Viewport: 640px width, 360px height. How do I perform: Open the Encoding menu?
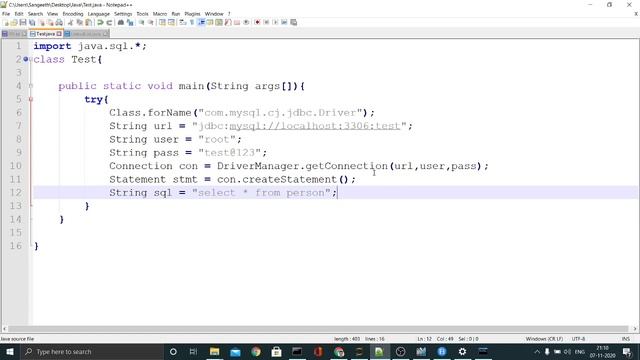pyautogui.click(x=73, y=14)
